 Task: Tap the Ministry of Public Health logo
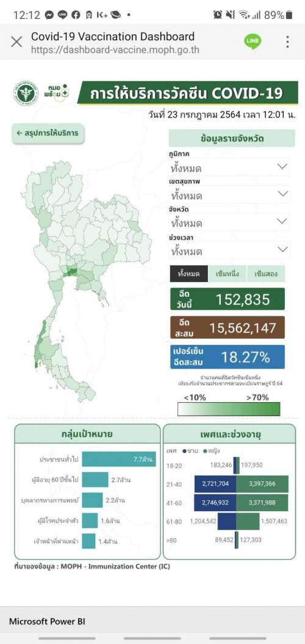[x=26, y=93]
